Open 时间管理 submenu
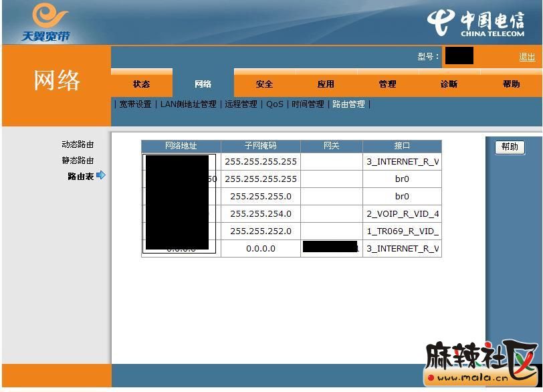Viewport: 543px width, 392px height. pyautogui.click(x=308, y=104)
